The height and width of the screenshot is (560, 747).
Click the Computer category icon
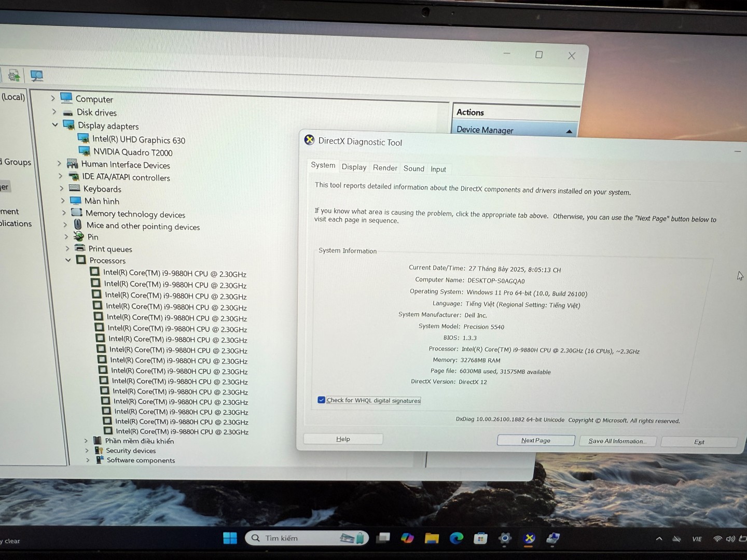coord(66,97)
